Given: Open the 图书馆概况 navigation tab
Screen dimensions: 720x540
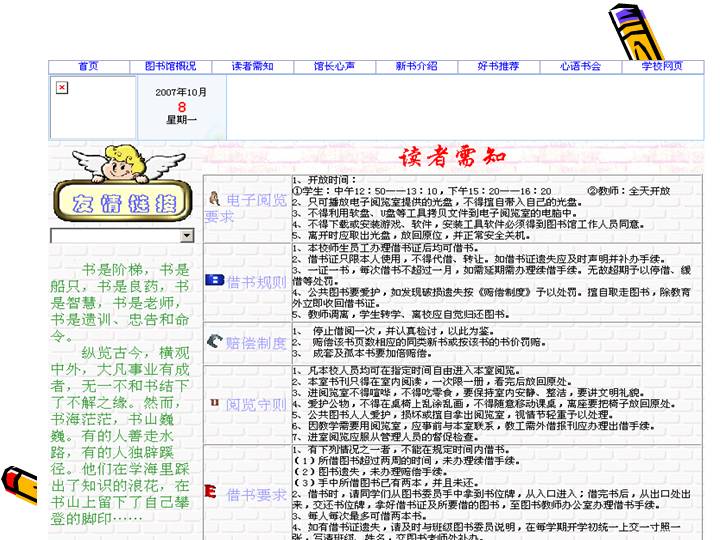Looking at the screenshot, I should click(171, 66).
